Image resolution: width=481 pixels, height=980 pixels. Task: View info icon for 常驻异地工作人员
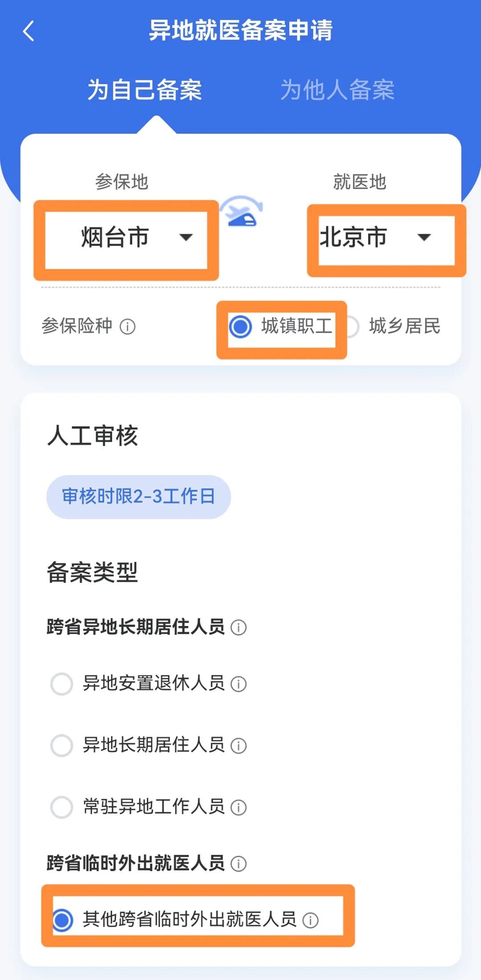(239, 807)
